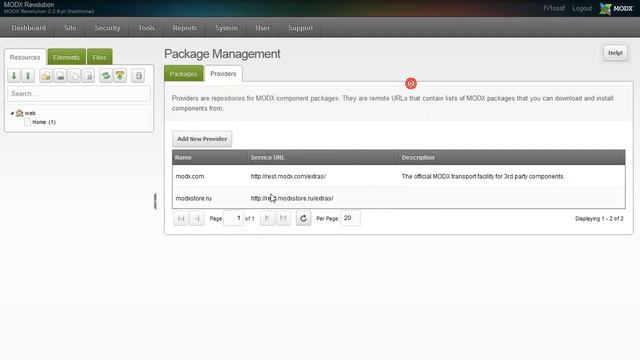This screenshot has height=360, width=640.
Task: Open the Reports menu
Action: pos(184,28)
